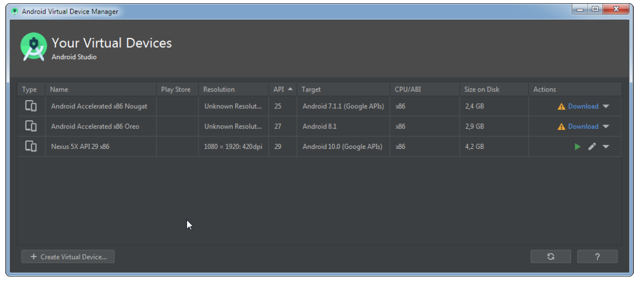Click Android 10.0 (Google APIs) target cell
644x282 pixels.
pyautogui.click(x=342, y=146)
